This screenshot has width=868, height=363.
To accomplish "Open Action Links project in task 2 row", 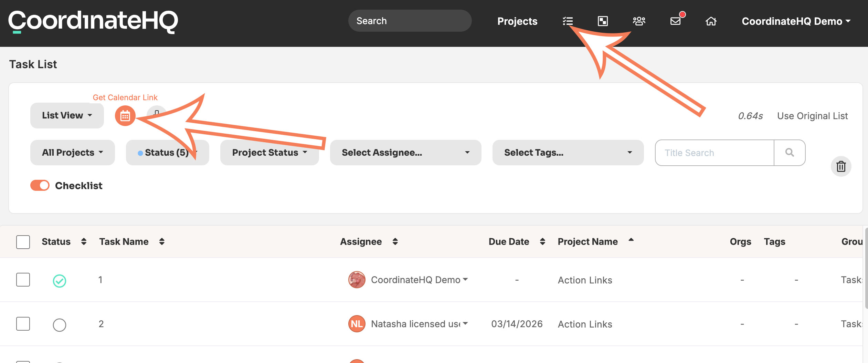I will pyautogui.click(x=585, y=324).
